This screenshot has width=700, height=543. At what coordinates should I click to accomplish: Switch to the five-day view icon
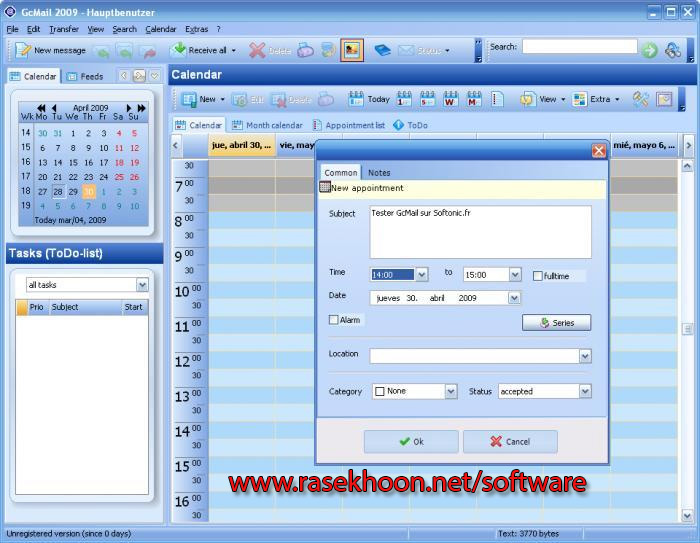[x=427, y=99]
